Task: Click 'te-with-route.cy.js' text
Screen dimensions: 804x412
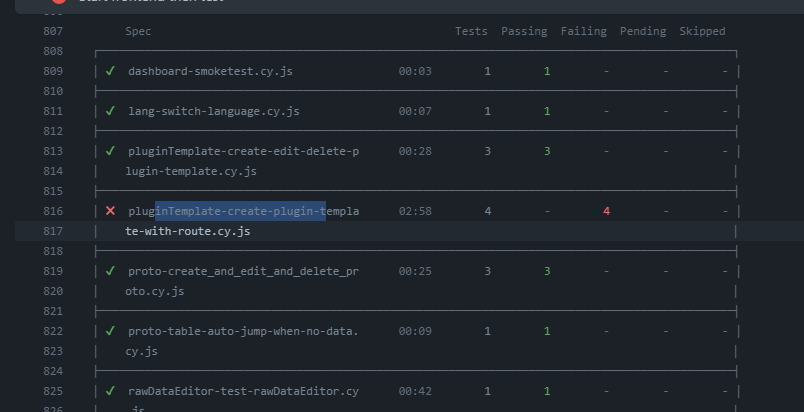Action: point(188,231)
